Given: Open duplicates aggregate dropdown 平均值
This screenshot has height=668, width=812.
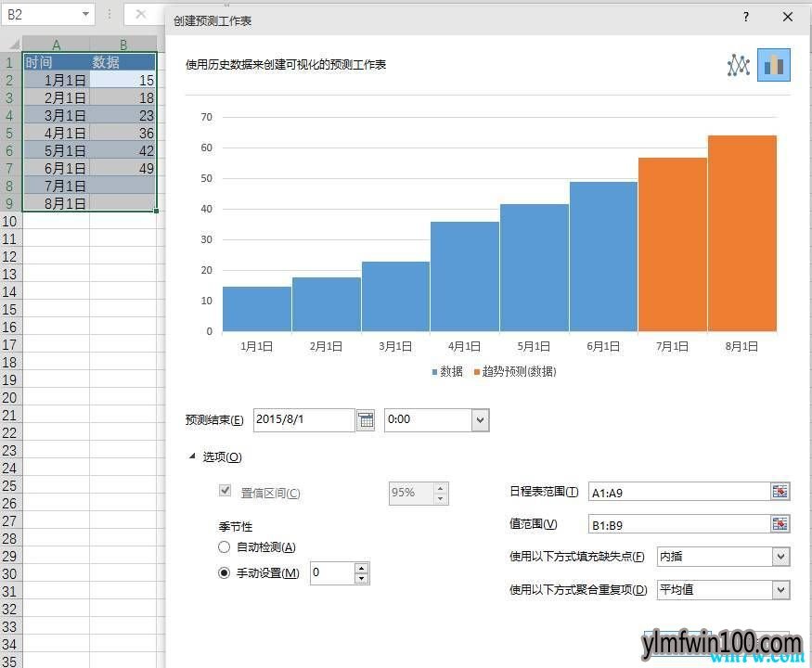Looking at the screenshot, I should (781, 590).
